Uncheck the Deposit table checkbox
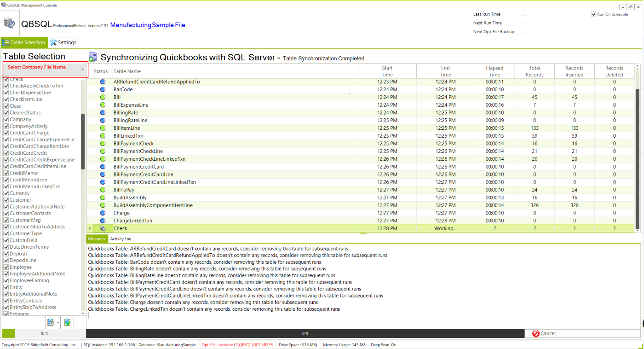The height and width of the screenshot is (349, 644). pos(6,254)
